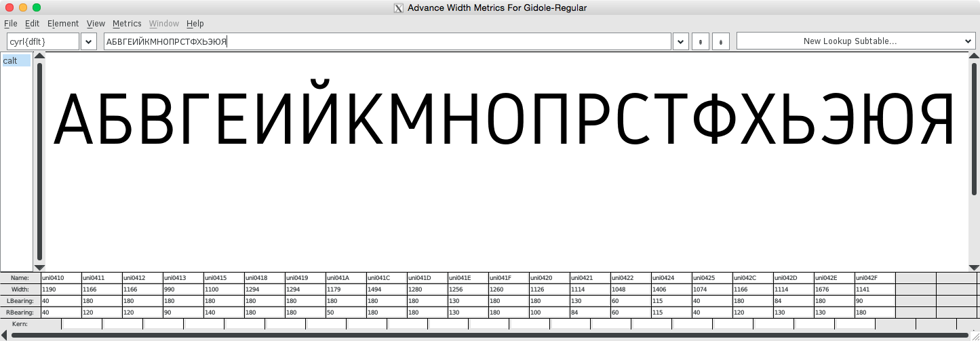980x341 pixels.
Task: Edit LBearing value 115 for uni0424
Action: click(671, 301)
